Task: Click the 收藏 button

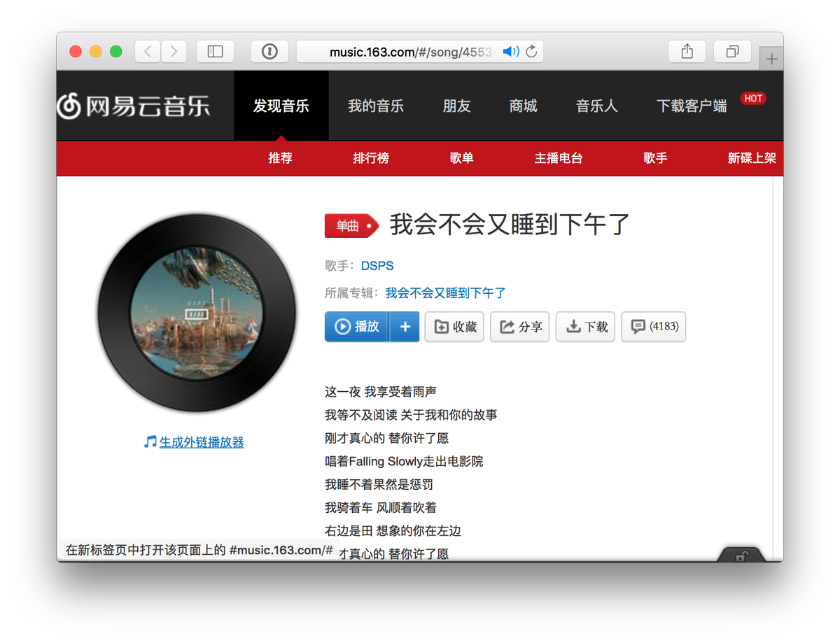Action: [x=454, y=327]
